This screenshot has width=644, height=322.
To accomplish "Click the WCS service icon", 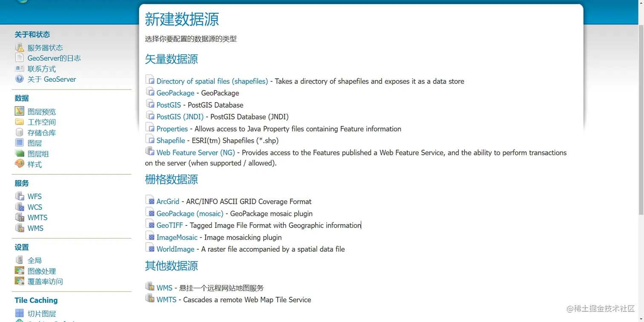I will pyautogui.click(x=20, y=207).
